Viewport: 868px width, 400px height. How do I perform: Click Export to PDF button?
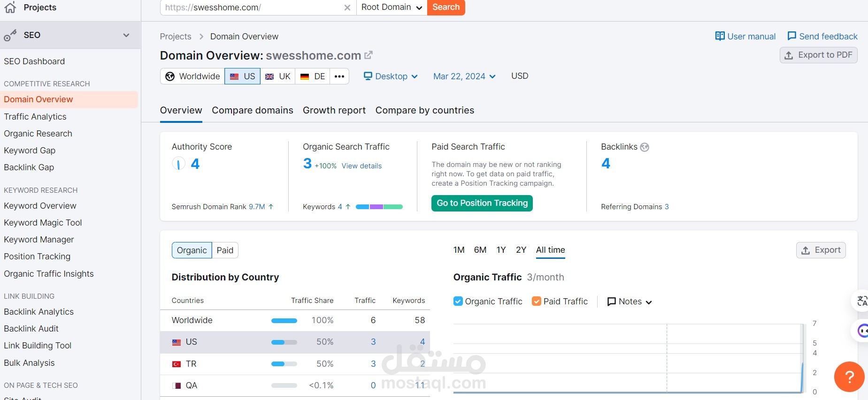point(819,55)
